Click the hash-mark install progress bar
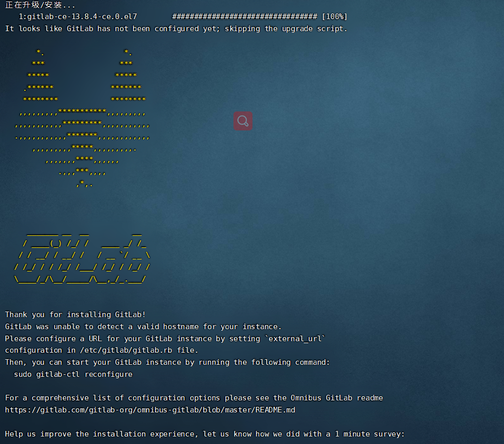This screenshot has height=444, width=504. pos(244,17)
